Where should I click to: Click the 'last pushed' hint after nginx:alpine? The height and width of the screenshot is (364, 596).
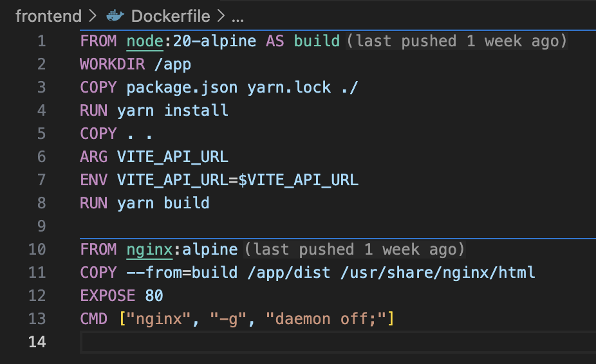pyautogui.click(x=354, y=250)
